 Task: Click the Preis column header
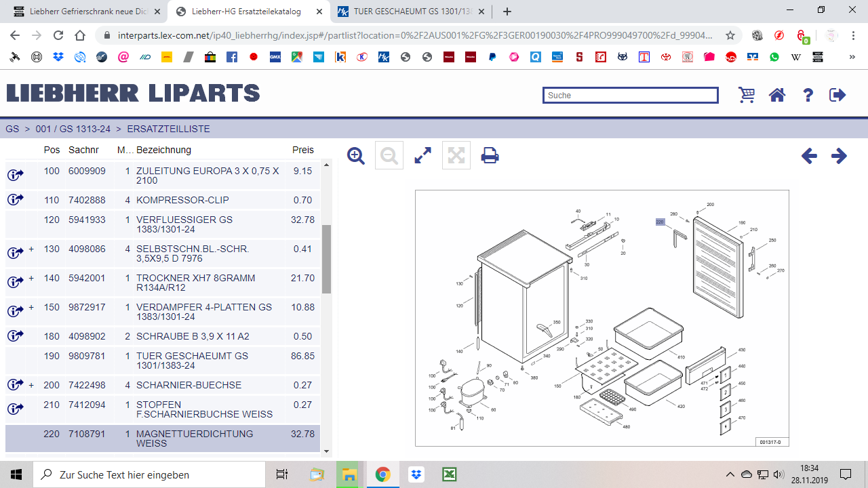tap(303, 150)
